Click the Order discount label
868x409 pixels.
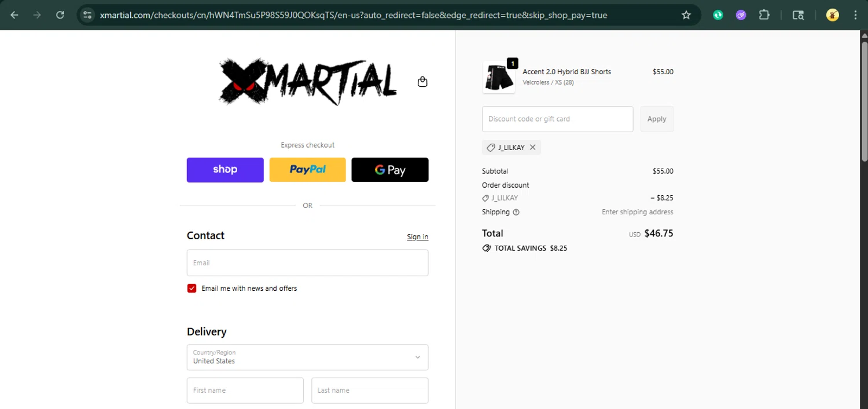click(505, 185)
